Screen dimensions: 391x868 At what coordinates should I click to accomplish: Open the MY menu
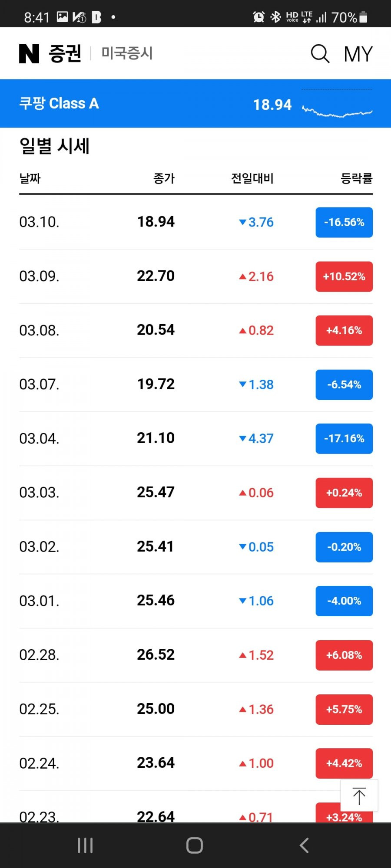[x=358, y=54]
